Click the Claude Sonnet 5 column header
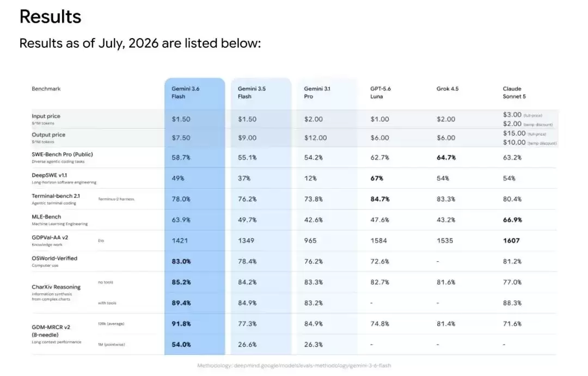588x376 pixels. coord(514,93)
